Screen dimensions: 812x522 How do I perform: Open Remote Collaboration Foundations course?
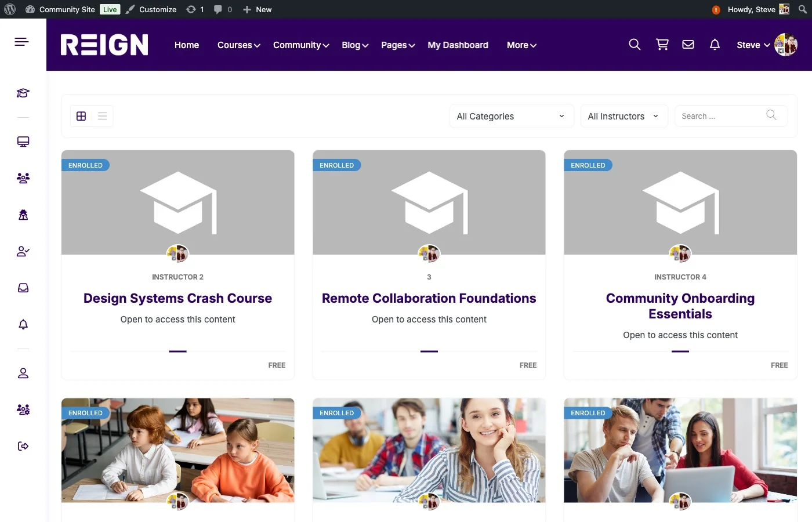[x=429, y=298]
